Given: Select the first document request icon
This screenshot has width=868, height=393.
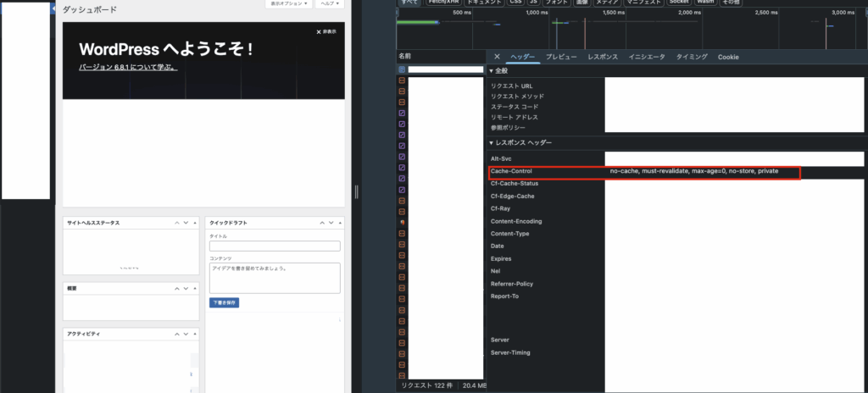Looking at the screenshot, I should pyautogui.click(x=402, y=69).
